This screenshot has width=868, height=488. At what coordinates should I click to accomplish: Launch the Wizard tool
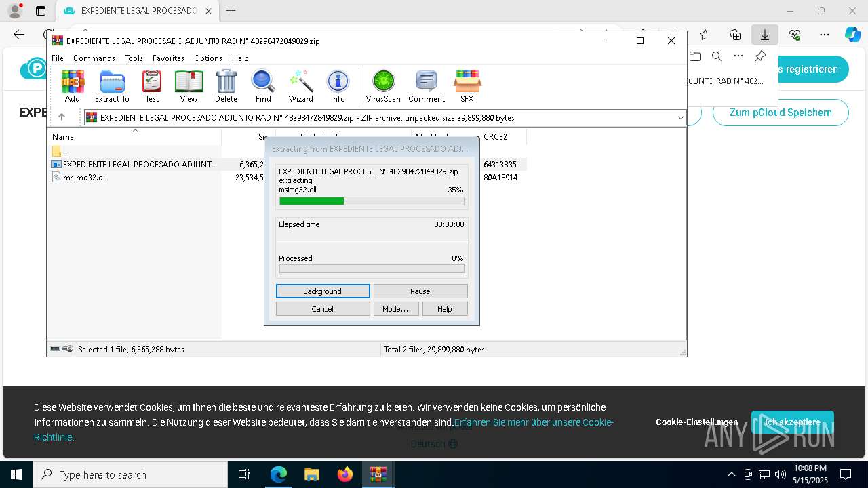pos(300,86)
